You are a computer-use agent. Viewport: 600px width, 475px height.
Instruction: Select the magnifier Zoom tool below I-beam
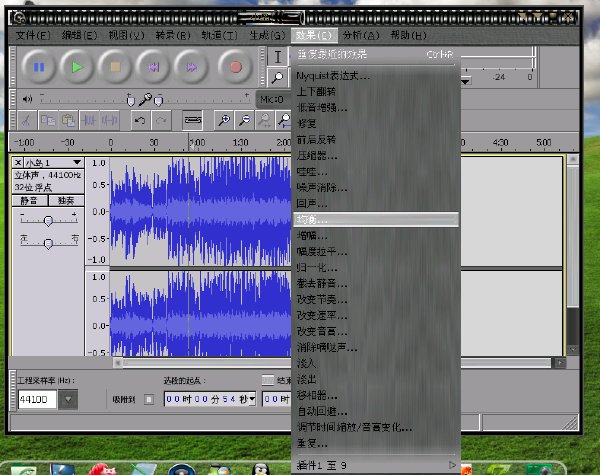pos(277,78)
